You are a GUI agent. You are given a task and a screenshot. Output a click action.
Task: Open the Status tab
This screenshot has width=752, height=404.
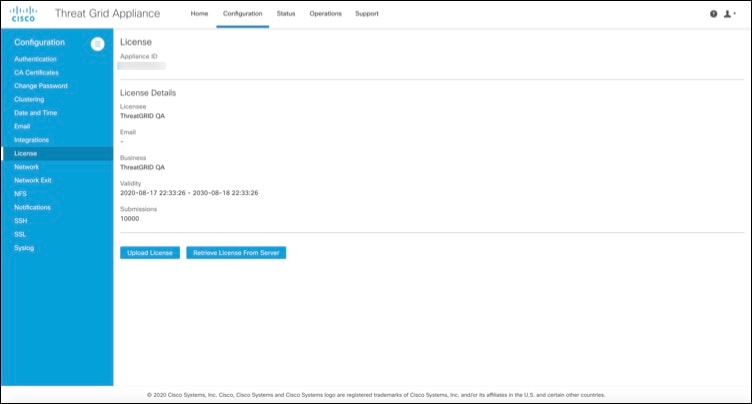[x=286, y=13]
